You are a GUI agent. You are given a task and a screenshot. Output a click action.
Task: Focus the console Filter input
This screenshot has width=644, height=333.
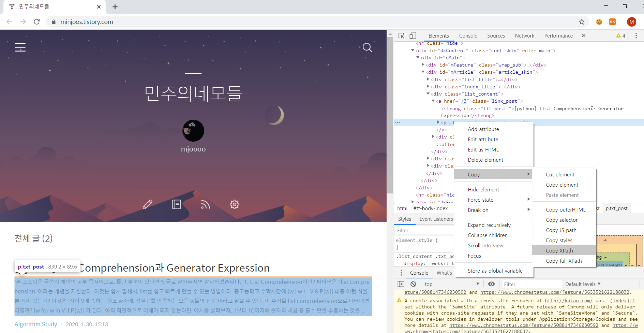click(531, 284)
